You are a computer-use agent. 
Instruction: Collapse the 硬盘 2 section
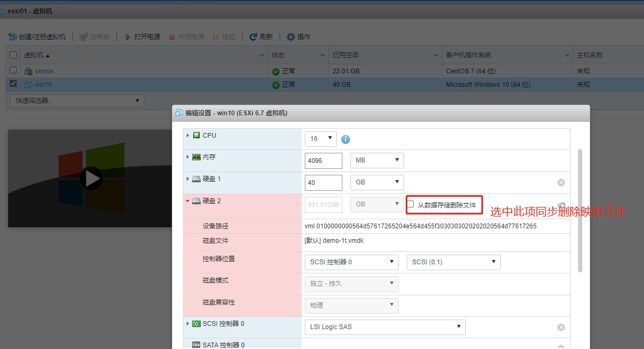(187, 201)
